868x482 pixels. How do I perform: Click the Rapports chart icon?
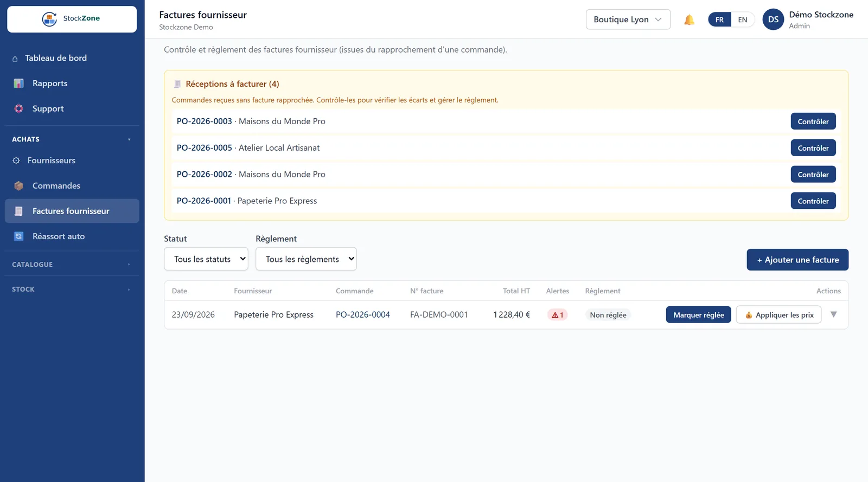point(19,83)
